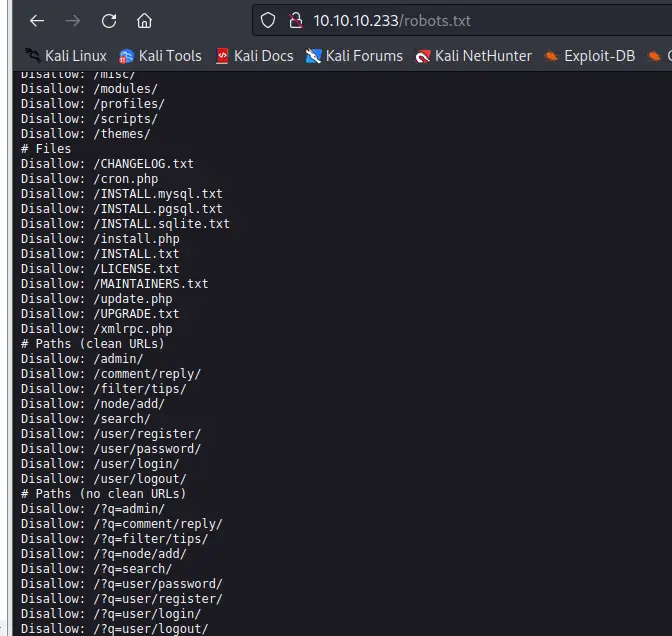Click the line 'Disallow: /?q=comment/reply/'
The height and width of the screenshot is (636, 672).
(122, 524)
